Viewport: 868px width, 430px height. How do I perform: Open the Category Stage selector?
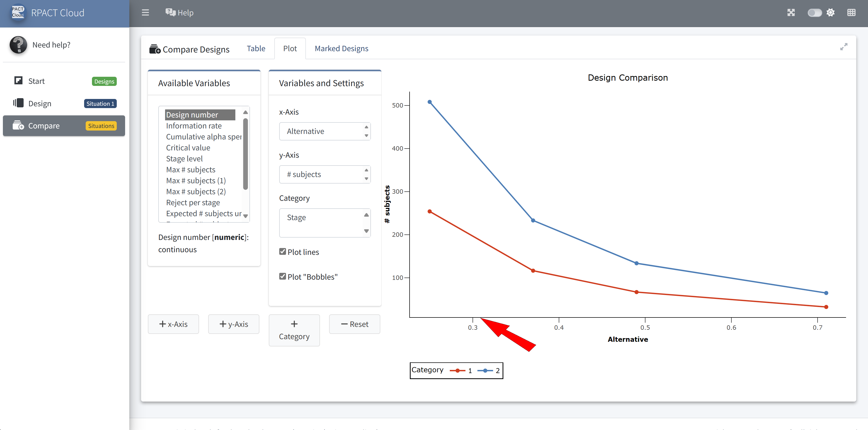point(324,223)
